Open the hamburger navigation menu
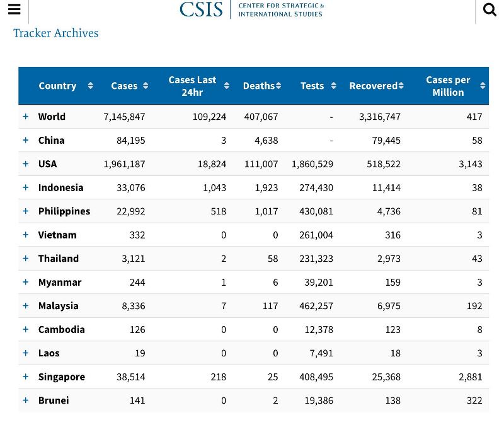The height and width of the screenshot is (427, 504). (14, 9)
